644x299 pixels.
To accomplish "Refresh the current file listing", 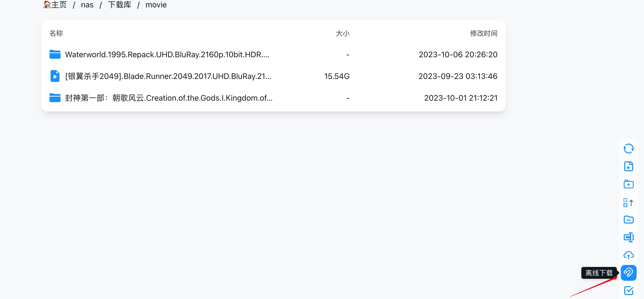I will tap(628, 149).
